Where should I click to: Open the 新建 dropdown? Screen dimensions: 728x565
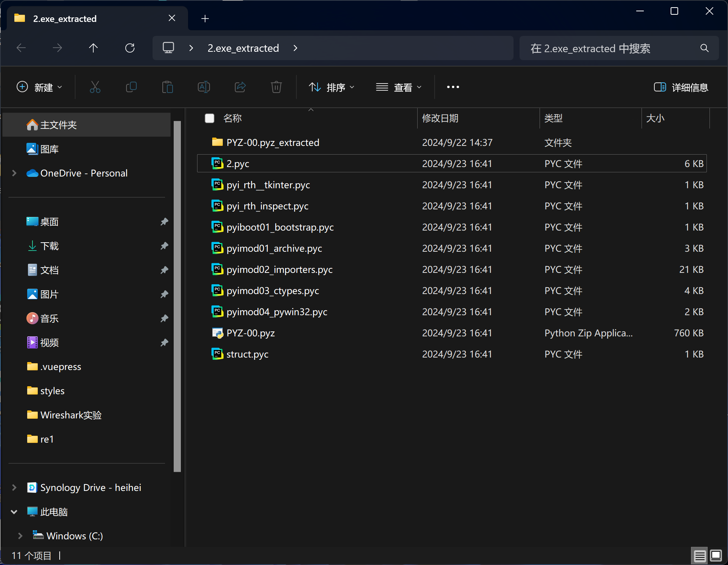tap(39, 87)
